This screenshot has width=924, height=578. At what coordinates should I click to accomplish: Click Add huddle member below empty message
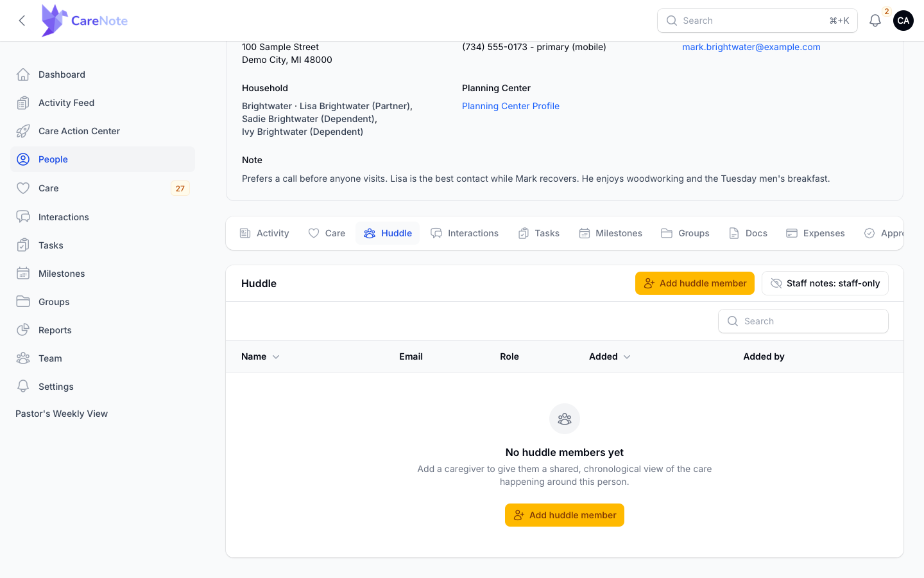pyautogui.click(x=565, y=515)
